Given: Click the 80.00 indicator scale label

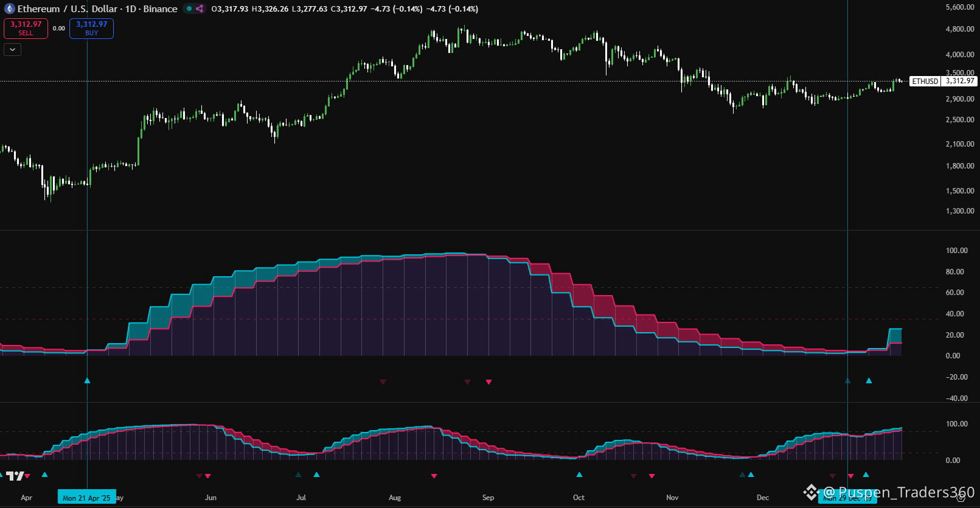Looking at the screenshot, I should pos(955,272).
